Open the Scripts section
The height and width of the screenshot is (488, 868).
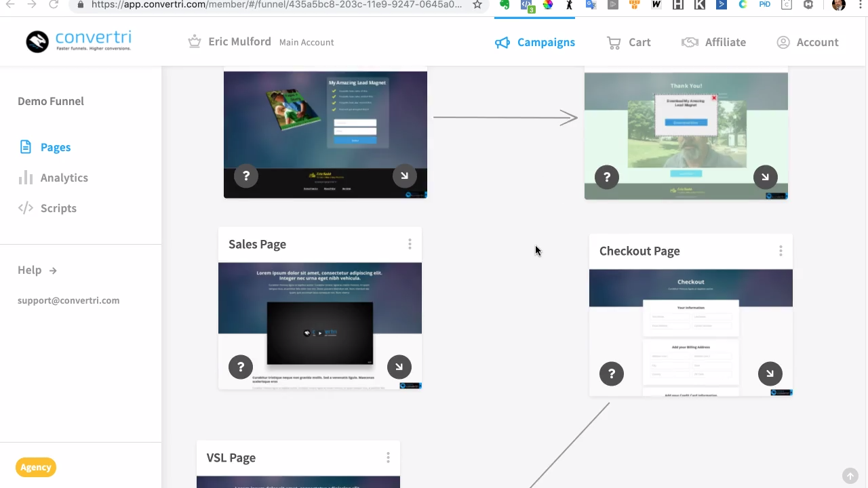(58, 208)
